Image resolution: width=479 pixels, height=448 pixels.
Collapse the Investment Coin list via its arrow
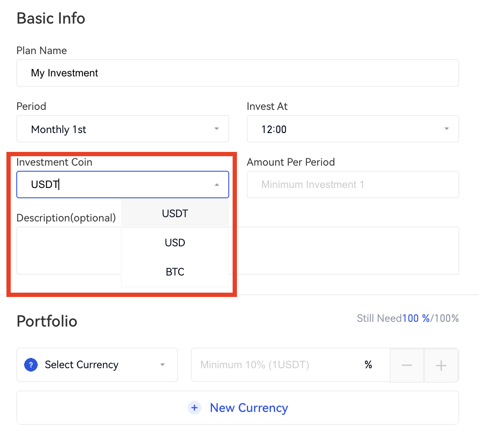click(x=217, y=185)
